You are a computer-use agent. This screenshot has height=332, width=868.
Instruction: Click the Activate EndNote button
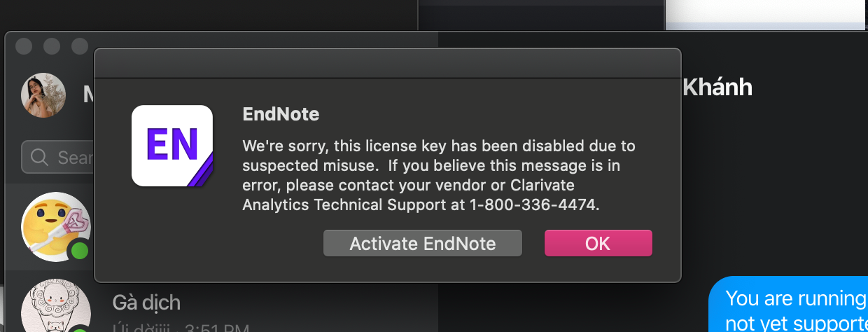[x=423, y=243]
